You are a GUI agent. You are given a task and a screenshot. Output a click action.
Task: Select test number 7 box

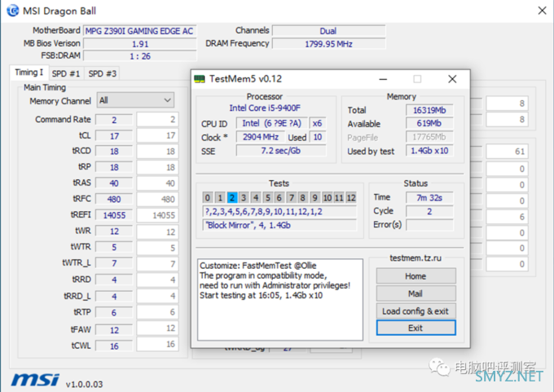click(x=291, y=197)
